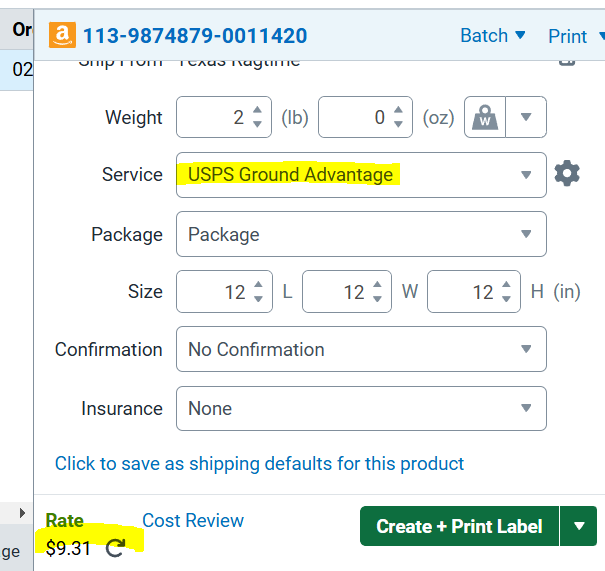605x571 pixels.
Task: Click the Width size input field
Action: click(347, 292)
